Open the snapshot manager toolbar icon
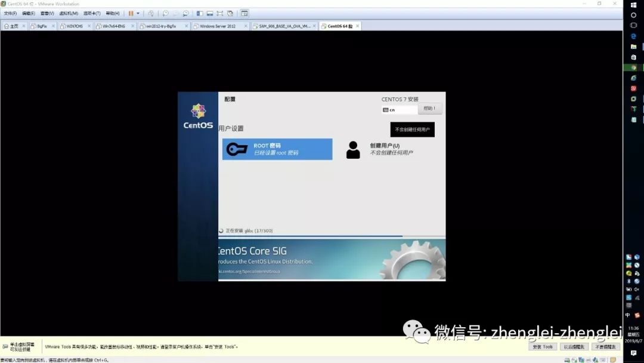 (185, 14)
